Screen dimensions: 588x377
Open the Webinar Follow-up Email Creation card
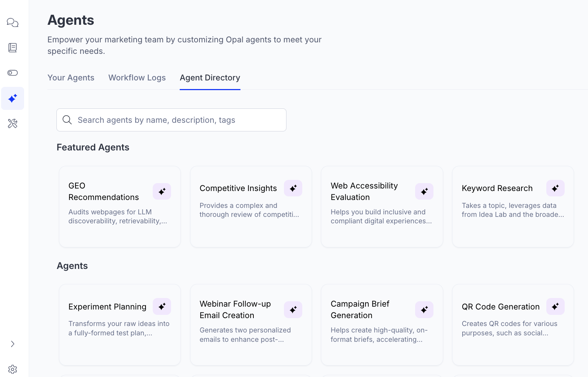[251, 325]
